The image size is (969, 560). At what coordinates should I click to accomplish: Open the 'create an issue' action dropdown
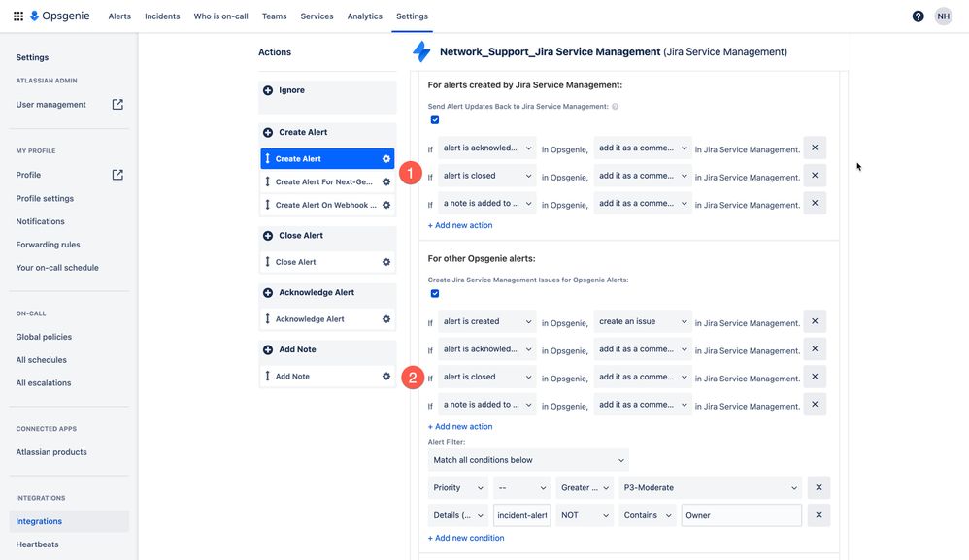coord(643,321)
